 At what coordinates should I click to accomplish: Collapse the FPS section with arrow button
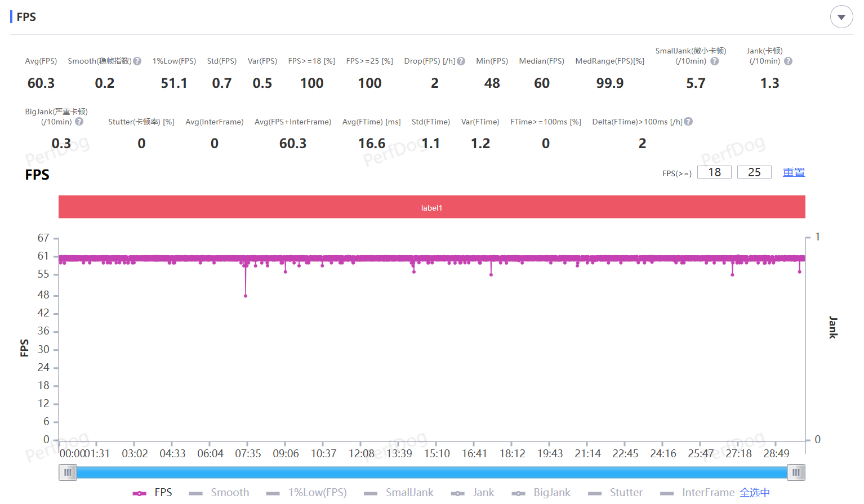[841, 17]
